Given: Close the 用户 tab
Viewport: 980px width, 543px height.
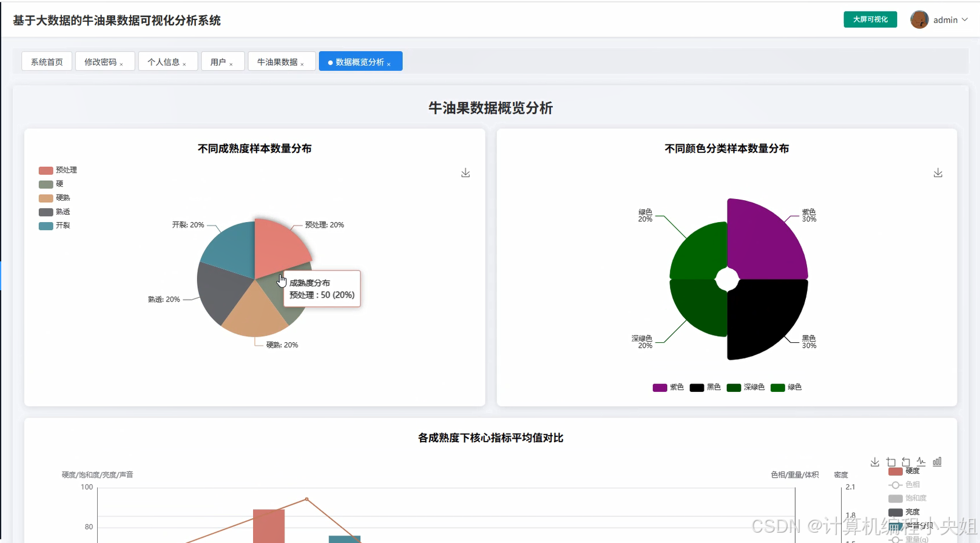Looking at the screenshot, I should click(231, 64).
